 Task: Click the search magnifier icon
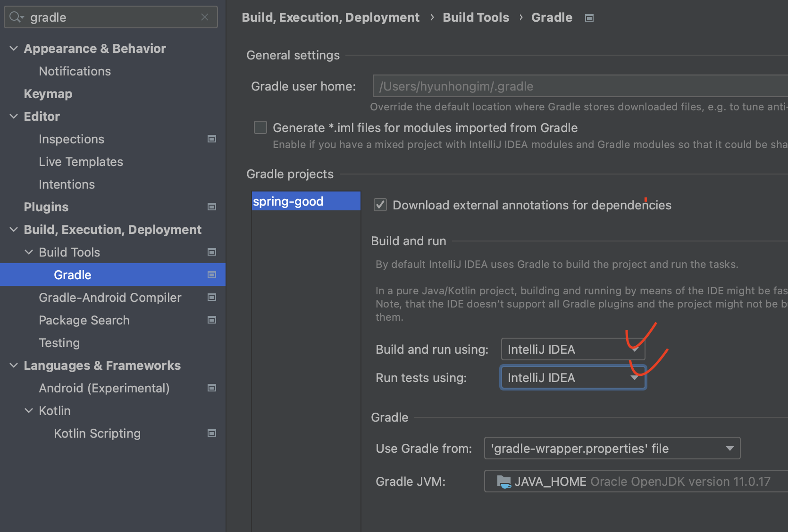click(16, 17)
